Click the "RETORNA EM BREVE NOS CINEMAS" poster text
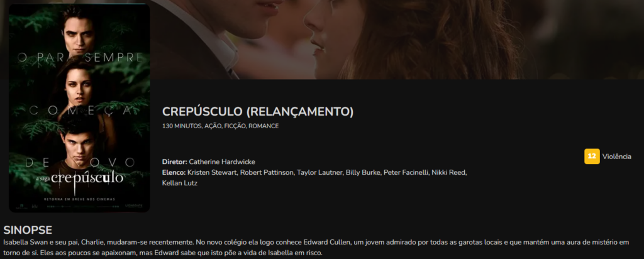This screenshot has height=259, width=644. 80,199
